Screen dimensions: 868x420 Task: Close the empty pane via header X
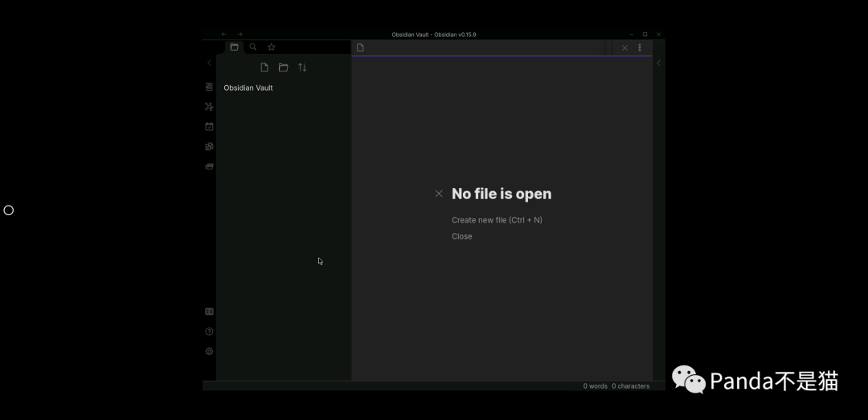(x=624, y=48)
